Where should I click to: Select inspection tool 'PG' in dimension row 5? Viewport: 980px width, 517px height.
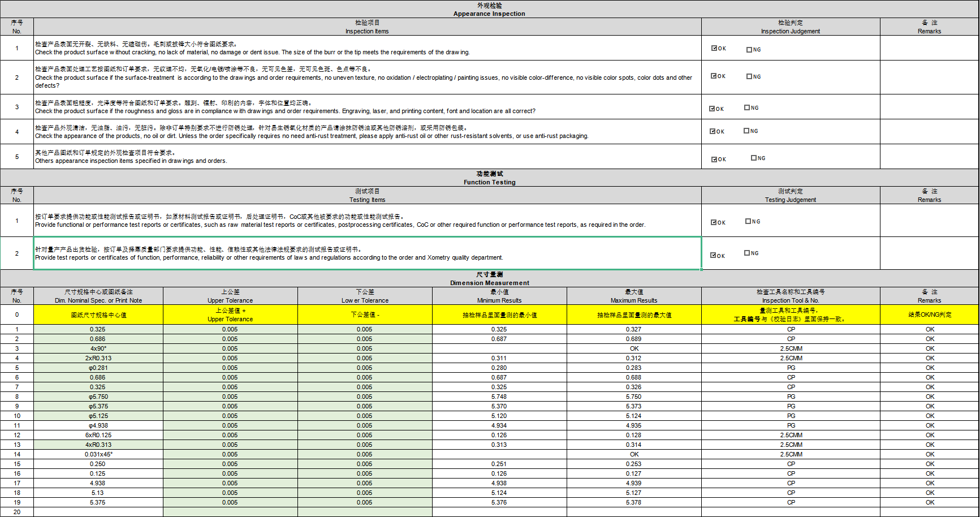[791, 368]
